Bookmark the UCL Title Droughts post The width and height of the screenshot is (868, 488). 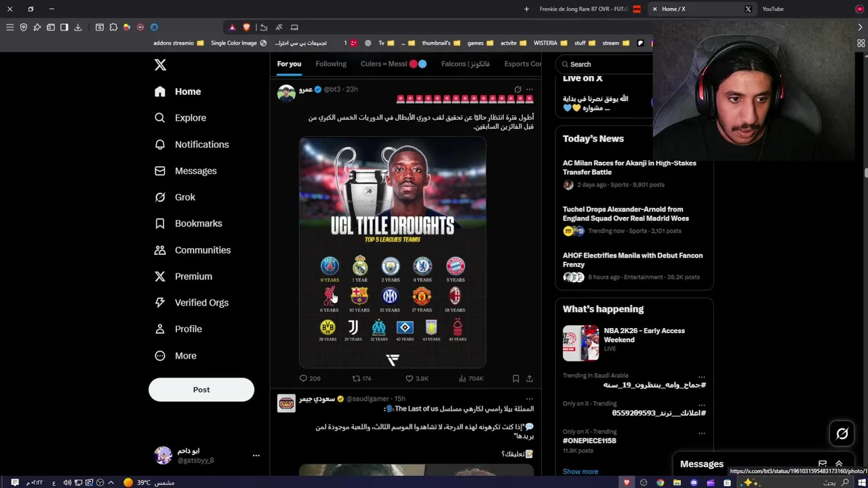(x=515, y=378)
